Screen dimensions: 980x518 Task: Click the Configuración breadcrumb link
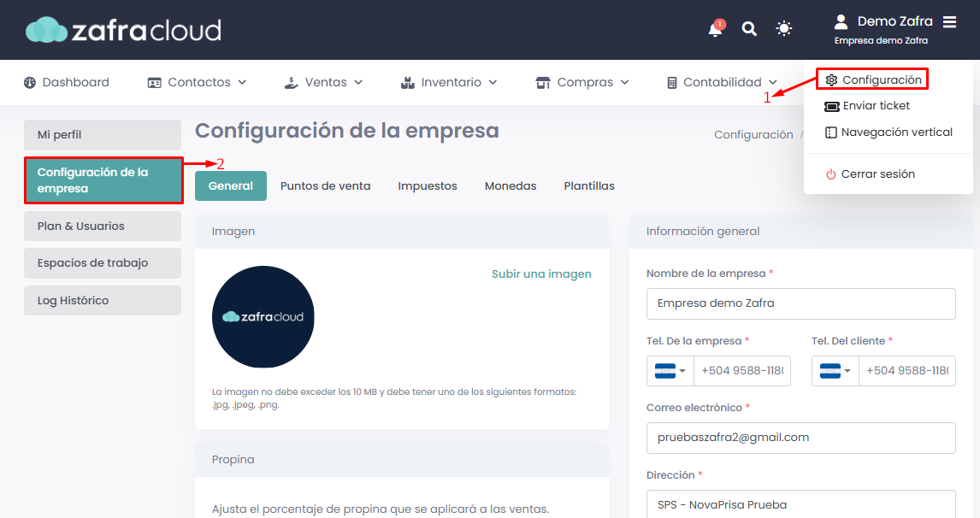(x=753, y=134)
